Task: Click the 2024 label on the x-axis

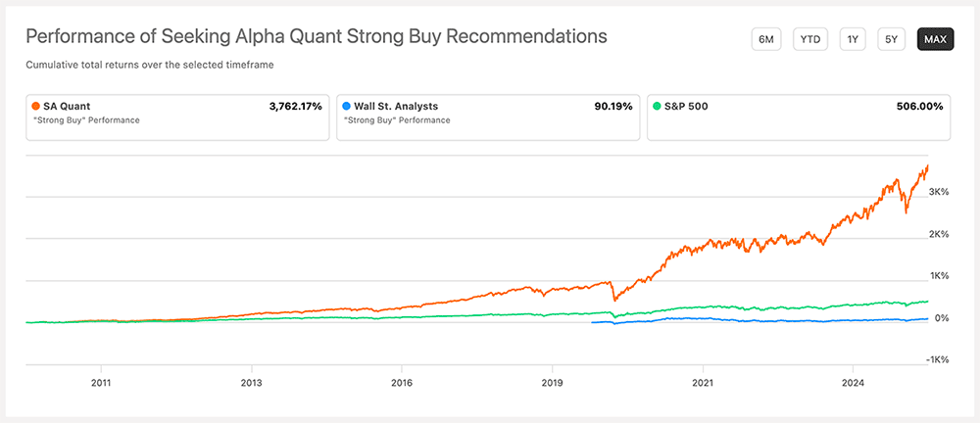Action: pos(853,384)
